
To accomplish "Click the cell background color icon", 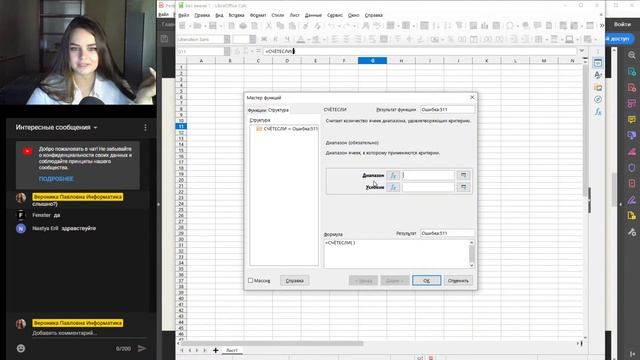I will click(316, 40).
